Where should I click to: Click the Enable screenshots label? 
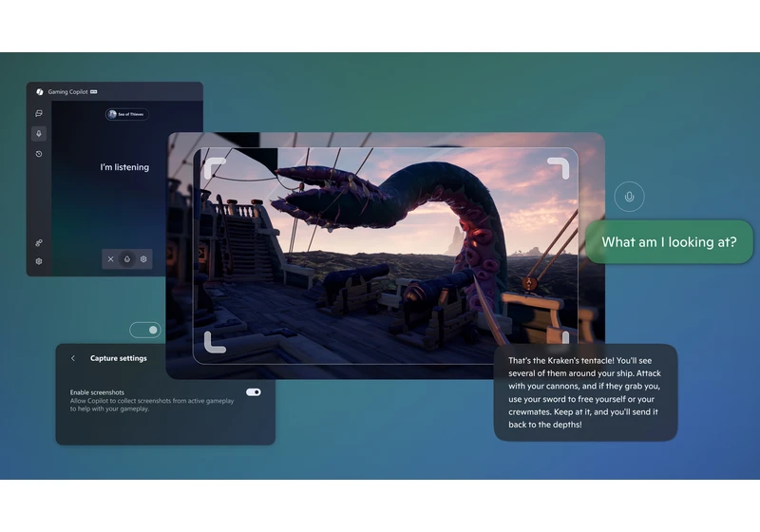click(x=97, y=392)
